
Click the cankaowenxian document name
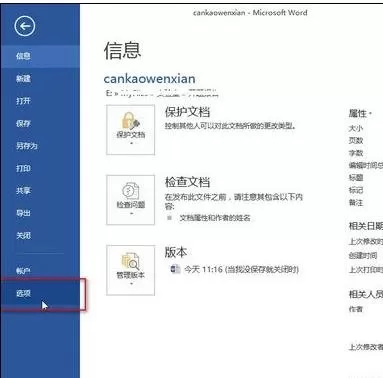(x=150, y=79)
